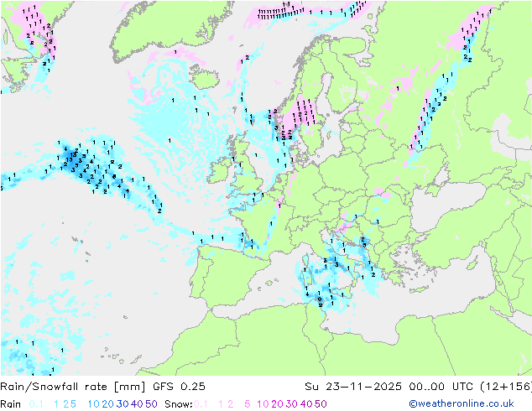The width and height of the screenshot is (532, 411).
Task: Pick the snow legend 20 value
Action: 277,404
